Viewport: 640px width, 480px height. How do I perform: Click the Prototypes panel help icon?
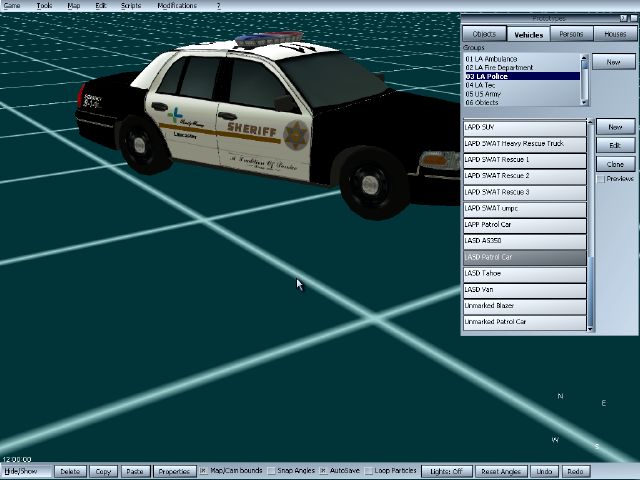tap(624, 18)
